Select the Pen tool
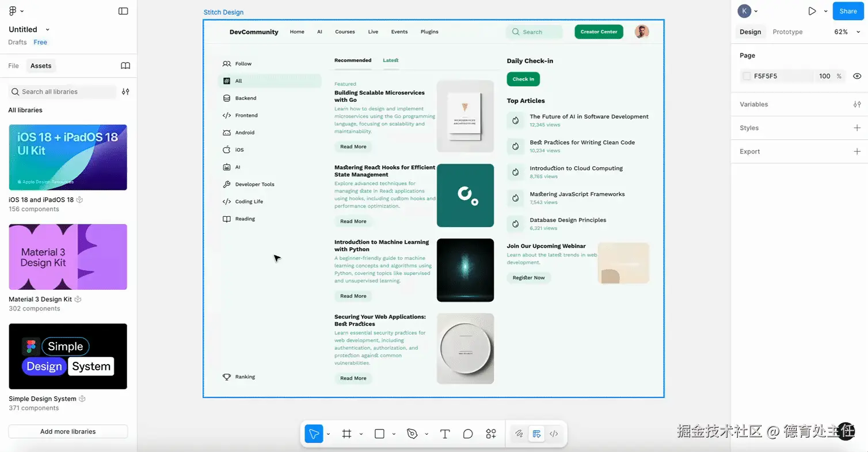Viewport: 868px width, 452px height. [412, 434]
